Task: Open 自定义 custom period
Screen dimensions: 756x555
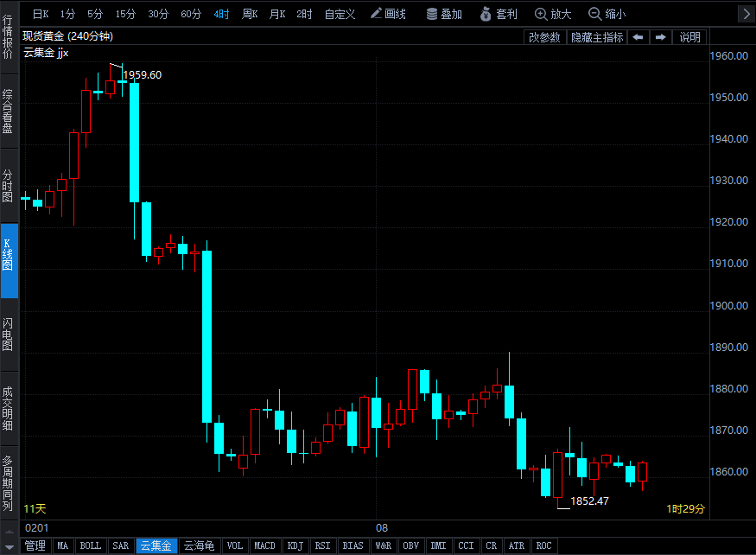Action: [340, 14]
